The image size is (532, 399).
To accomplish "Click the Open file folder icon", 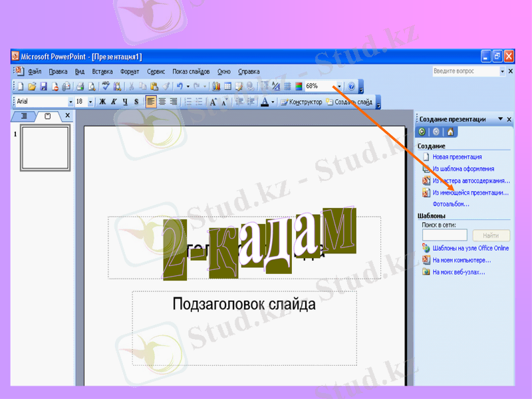I will (31, 86).
